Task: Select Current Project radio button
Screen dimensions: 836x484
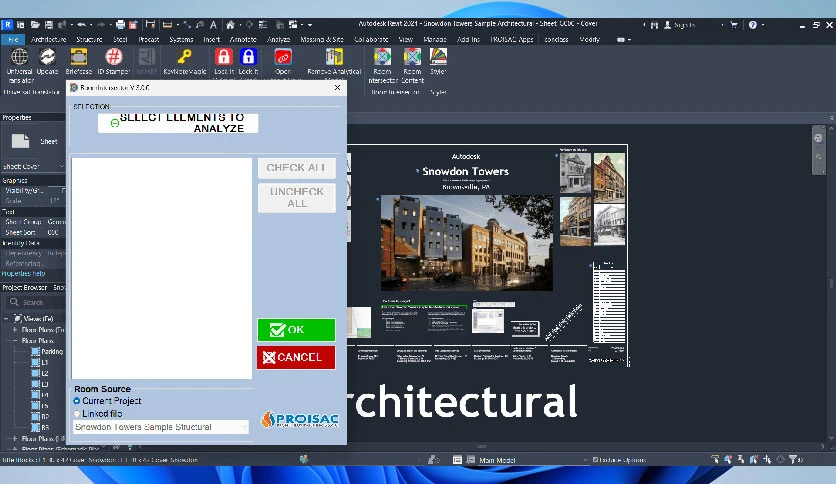Action: tap(77, 401)
